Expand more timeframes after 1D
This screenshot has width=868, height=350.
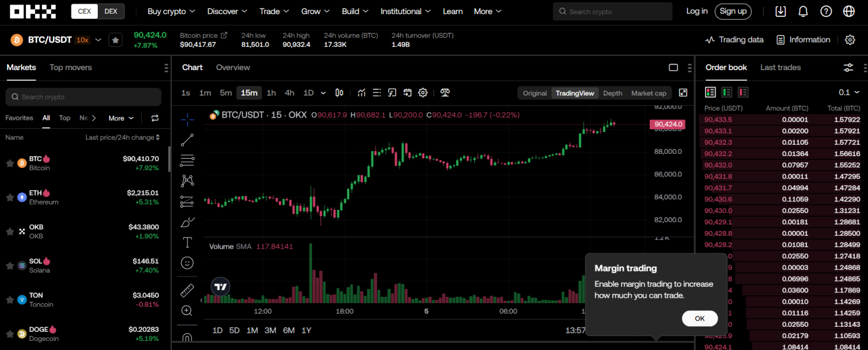323,93
